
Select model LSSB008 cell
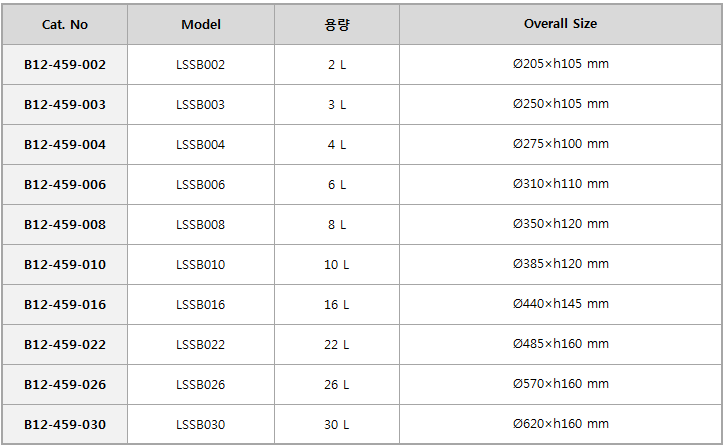(x=201, y=225)
